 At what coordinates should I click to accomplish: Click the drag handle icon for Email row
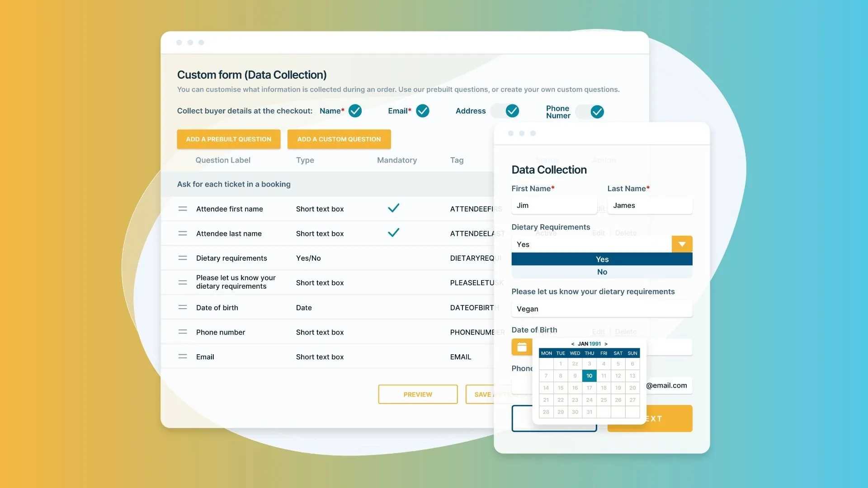point(183,356)
